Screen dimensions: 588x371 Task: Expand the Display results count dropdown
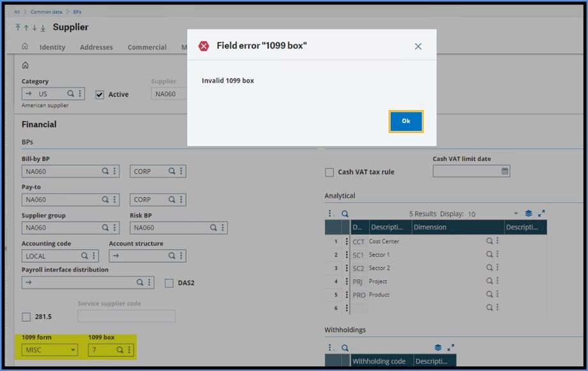tap(516, 214)
